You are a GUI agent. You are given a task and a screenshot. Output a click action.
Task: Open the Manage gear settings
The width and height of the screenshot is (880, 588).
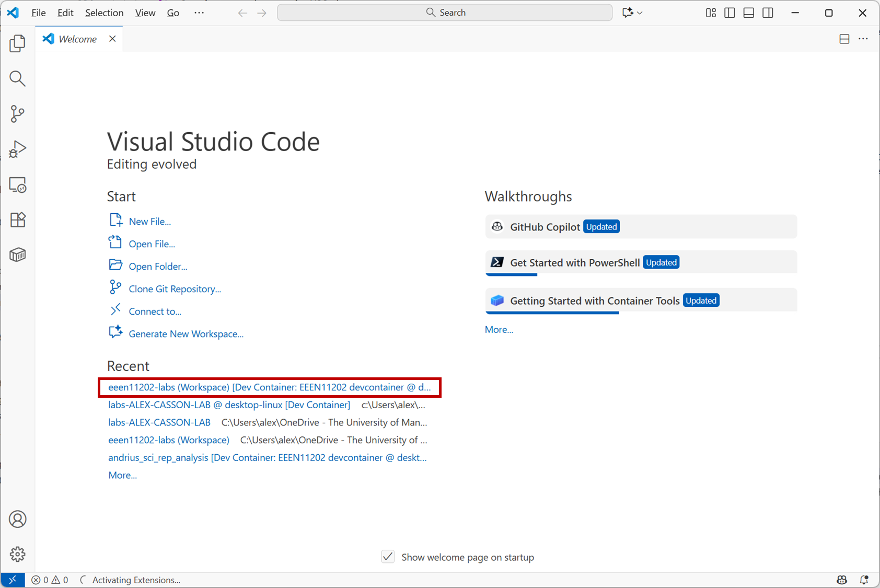tap(17, 554)
